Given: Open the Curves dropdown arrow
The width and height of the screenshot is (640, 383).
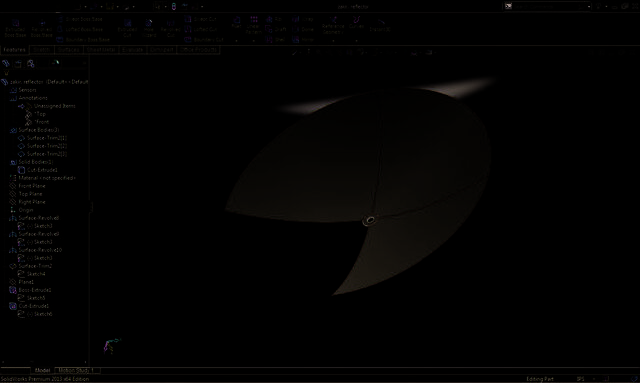Looking at the screenshot, I should pos(356,40).
